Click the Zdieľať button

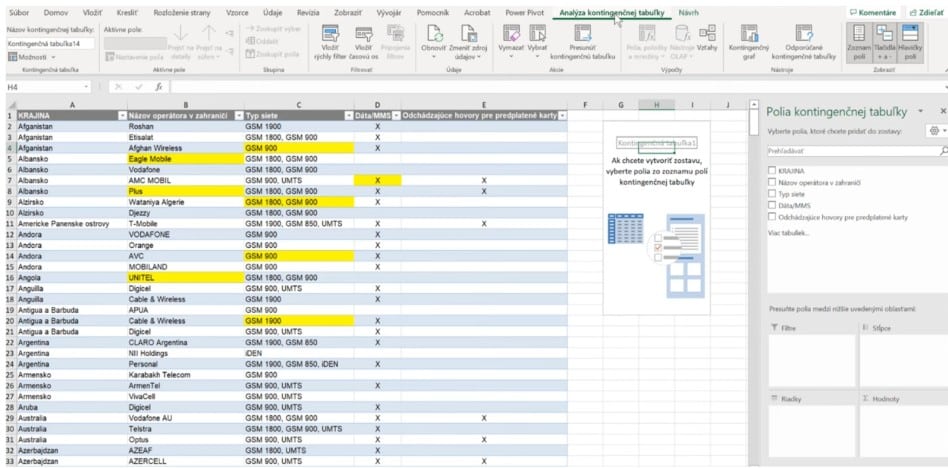(x=925, y=12)
